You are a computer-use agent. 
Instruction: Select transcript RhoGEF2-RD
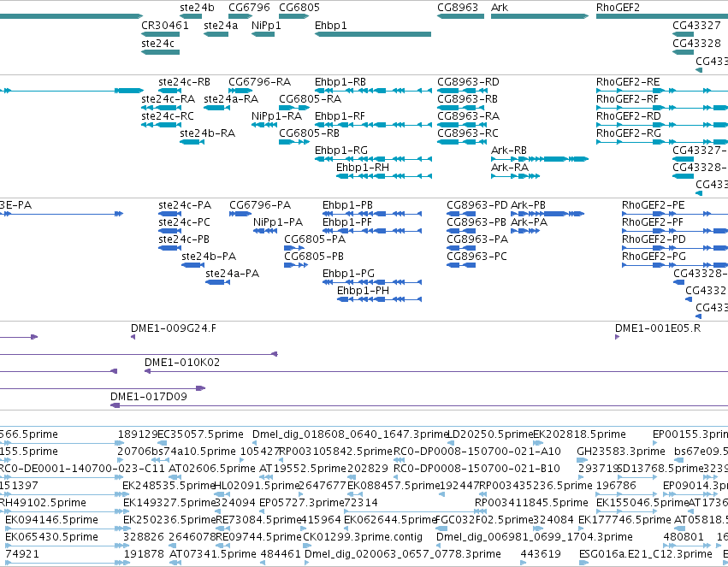pos(662,125)
